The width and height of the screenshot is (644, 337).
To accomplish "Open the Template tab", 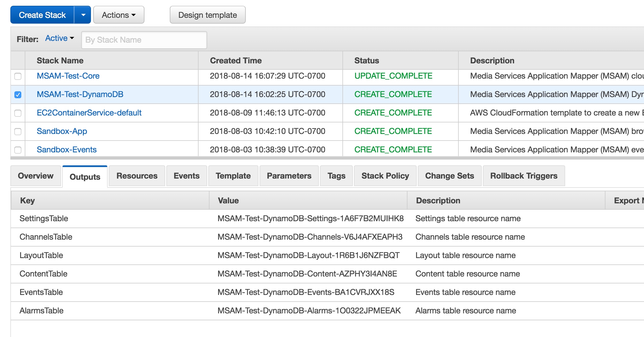I will pos(233,176).
